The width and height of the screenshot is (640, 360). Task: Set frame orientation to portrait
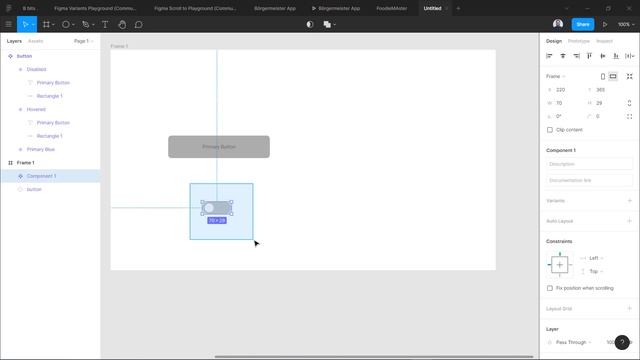tap(603, 76)
